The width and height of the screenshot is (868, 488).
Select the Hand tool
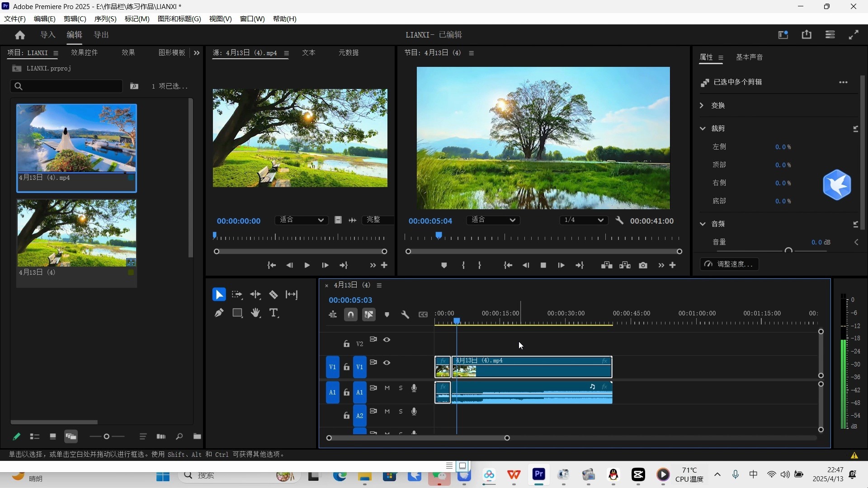click(255, 313)
